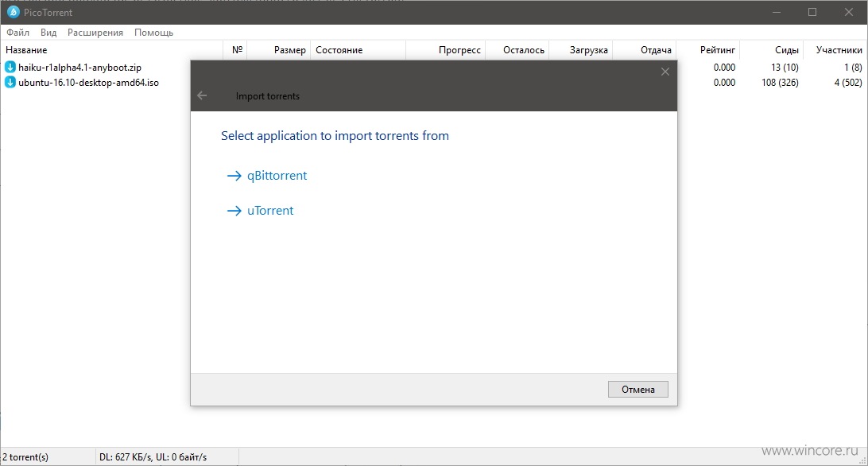Sort by the Рейтинг column header

[708, 50]
